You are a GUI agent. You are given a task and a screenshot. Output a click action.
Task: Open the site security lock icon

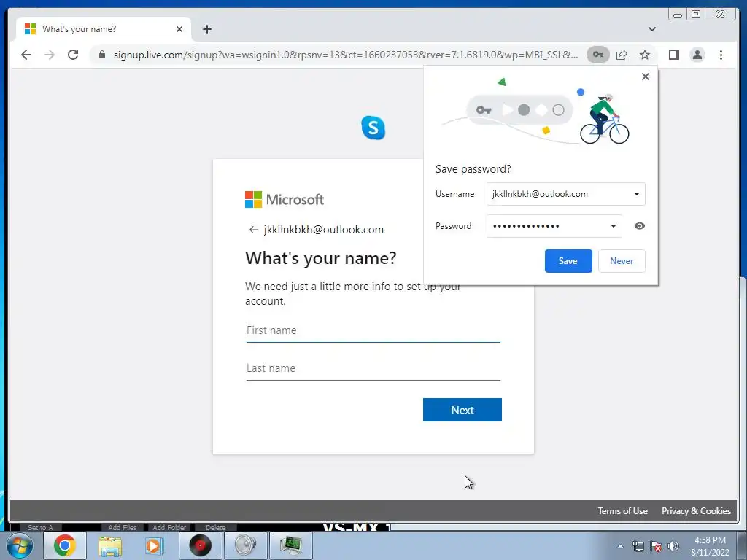pyautogui.click(x=101, y=55)
